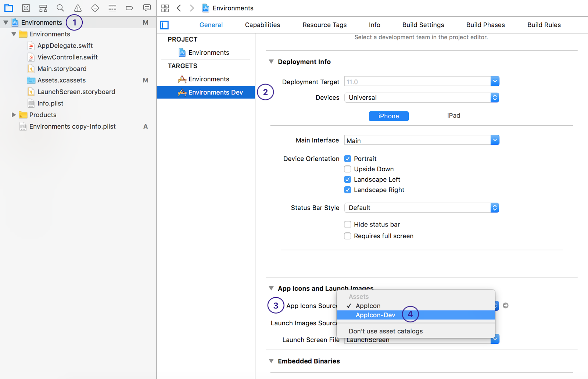Open Status Bar Style dropdown
The width and height of the screenshot is (588, 379).
tap(422, 208)
